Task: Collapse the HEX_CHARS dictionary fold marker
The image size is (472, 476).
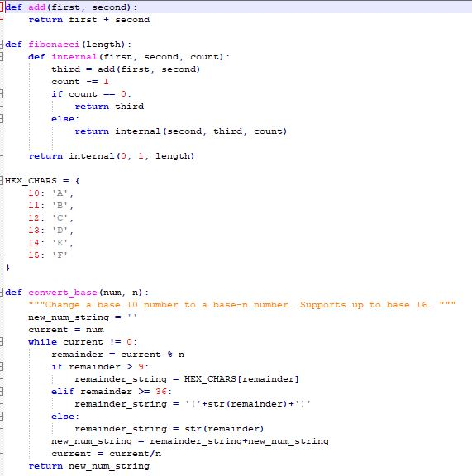Action: [x=1, y=181]
